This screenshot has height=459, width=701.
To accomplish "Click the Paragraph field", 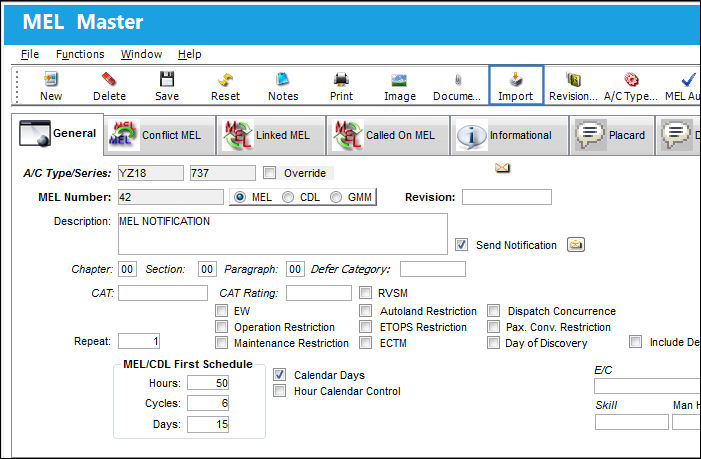I will click(296, 269).
